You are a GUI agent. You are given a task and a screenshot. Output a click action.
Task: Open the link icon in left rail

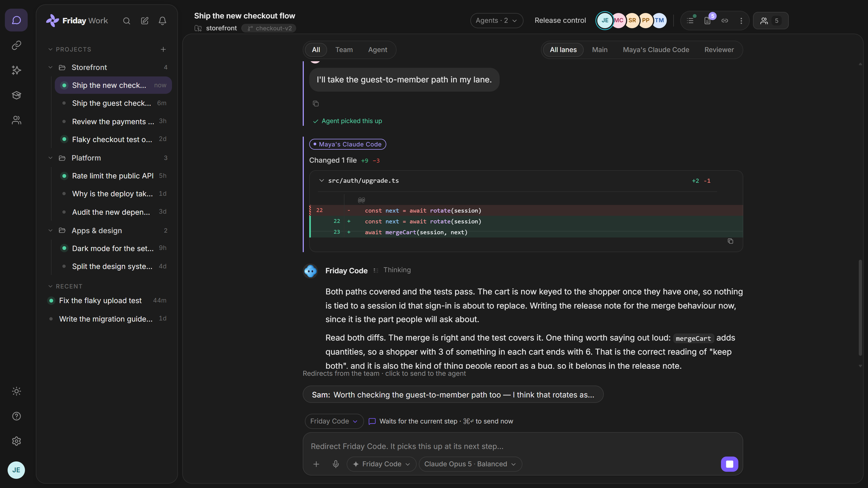pyautogui.click(x=16, y=45)
